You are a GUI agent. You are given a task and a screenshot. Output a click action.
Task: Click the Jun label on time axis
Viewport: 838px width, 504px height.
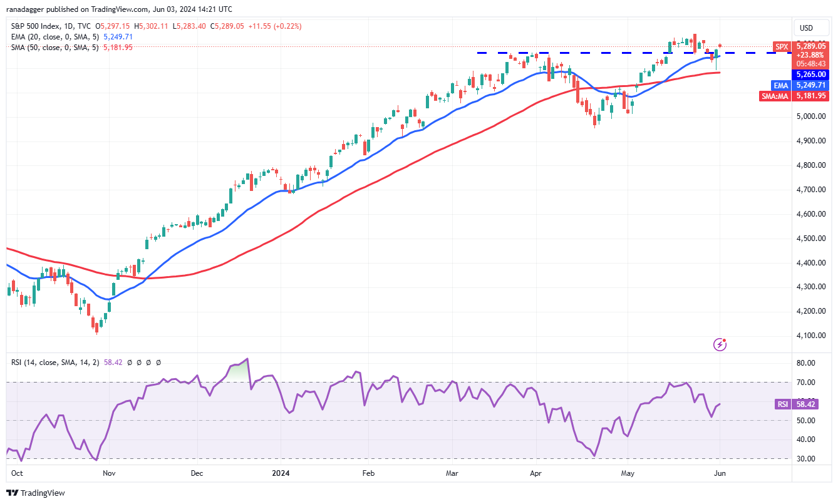pyautogui.click(x=720, y=474)
